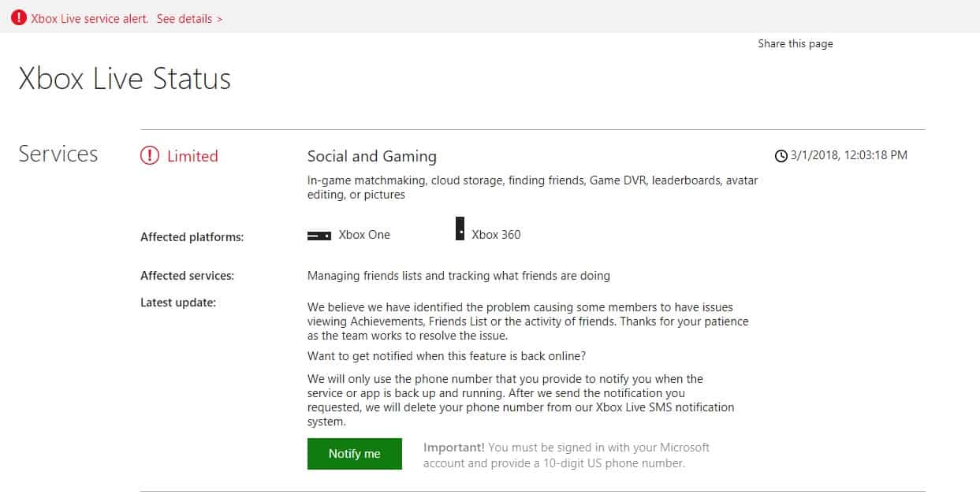Click the 3/1/2018 timestamp text
Viewport: 980px width, 498px height.
click(848, 155)
